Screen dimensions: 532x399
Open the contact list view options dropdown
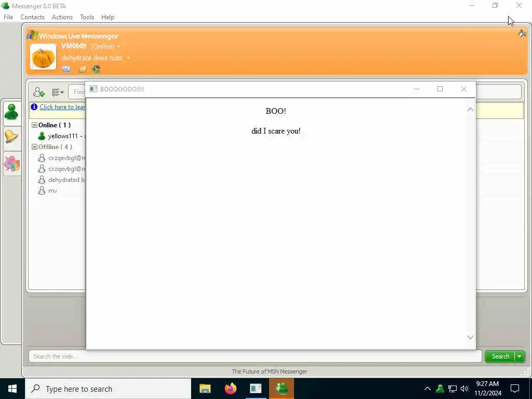(x=58, y=92)
